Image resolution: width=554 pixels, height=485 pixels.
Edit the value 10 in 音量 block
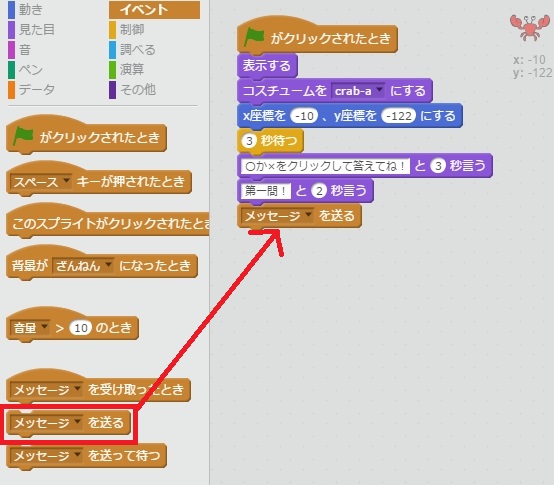pyautogui.click(x=81, y=328)
